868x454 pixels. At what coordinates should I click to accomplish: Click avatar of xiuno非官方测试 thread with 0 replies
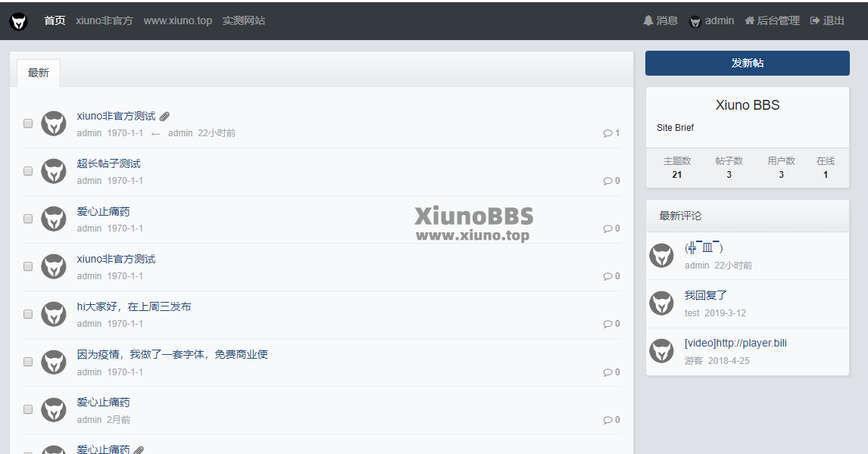pyautogui.click(x=54, y=266)
